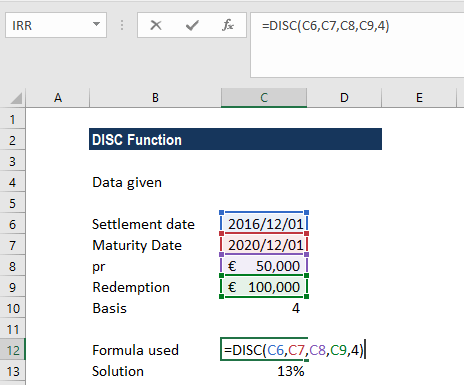This screenshot has width=464, height=385.
Task: Cancel the formula entry with X icon
Action: (156, 25)
